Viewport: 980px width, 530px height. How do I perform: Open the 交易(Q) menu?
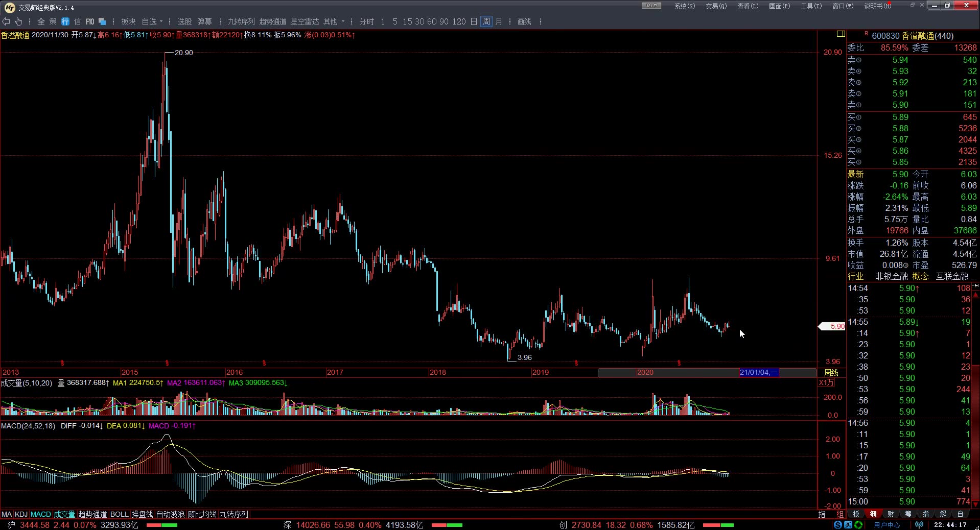pos(716,6)
